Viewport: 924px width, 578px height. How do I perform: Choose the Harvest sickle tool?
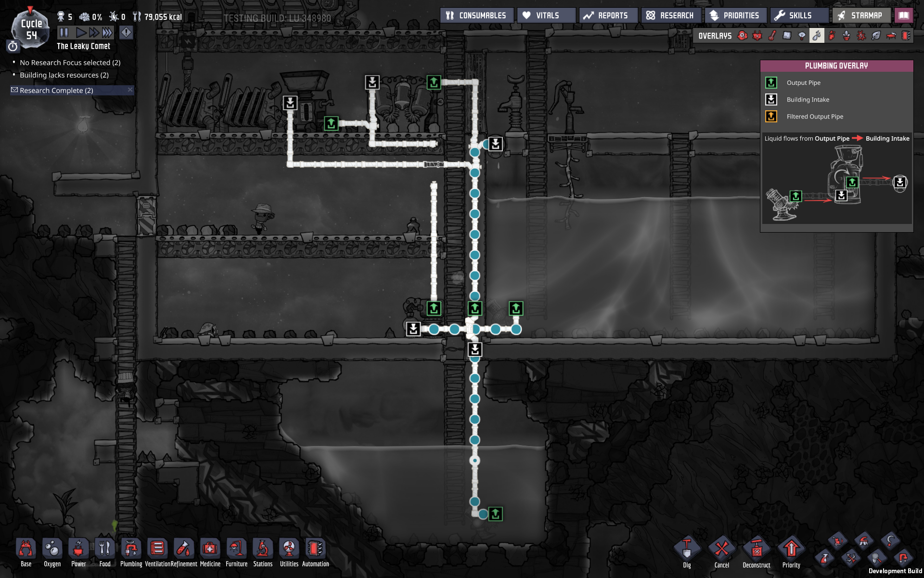(890, 541)
